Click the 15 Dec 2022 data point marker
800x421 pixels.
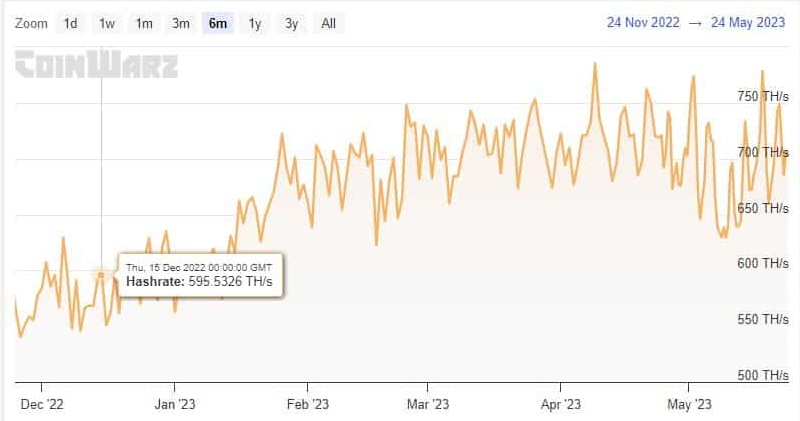[101, 274]
